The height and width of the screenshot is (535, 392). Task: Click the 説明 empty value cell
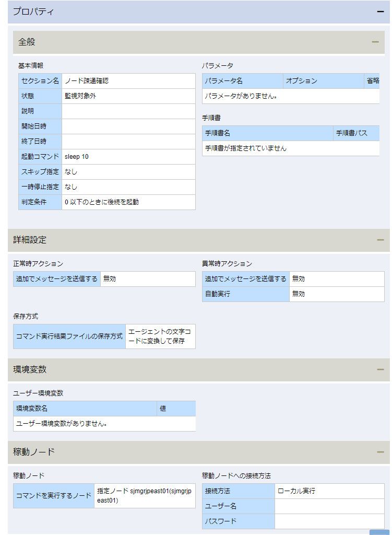pyautogui.click(x=128, y=111)
